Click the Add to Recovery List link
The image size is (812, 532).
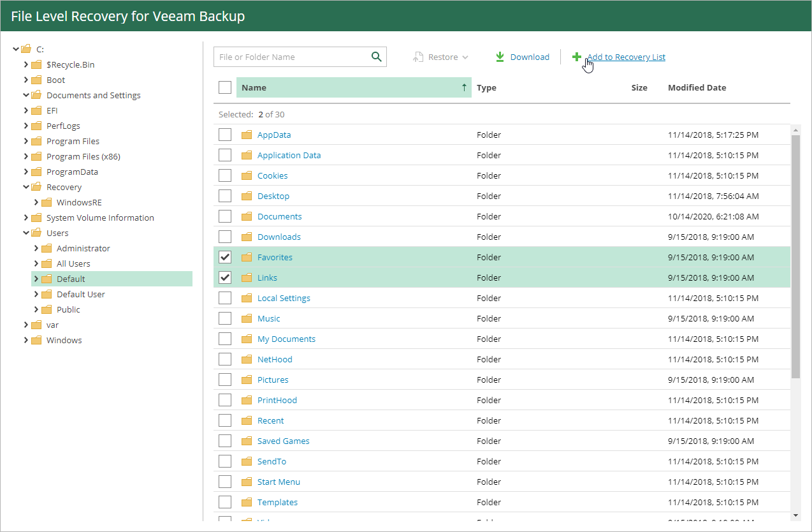pos(626,57)
